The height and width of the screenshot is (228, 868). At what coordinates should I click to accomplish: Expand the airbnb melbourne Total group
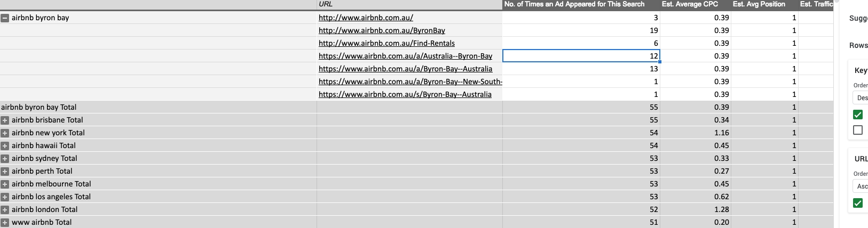pyautogui.click(x=5, y=184)
